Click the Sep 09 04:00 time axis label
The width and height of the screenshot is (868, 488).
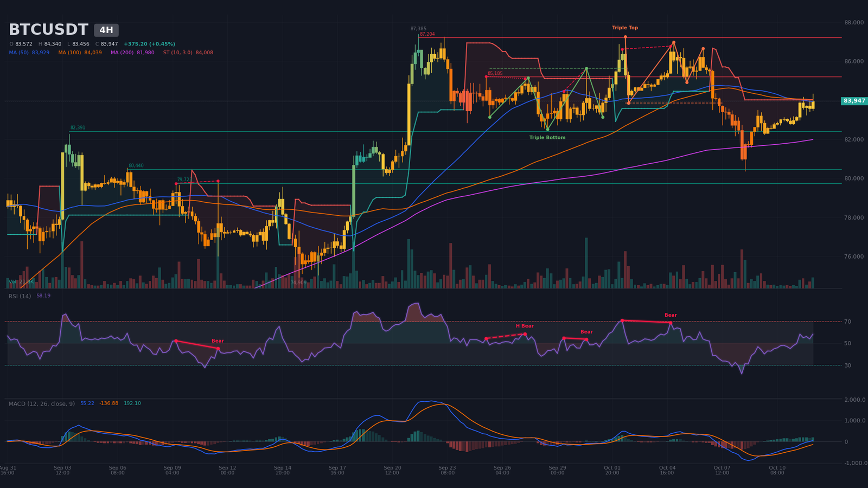click(x=173, y=470)
